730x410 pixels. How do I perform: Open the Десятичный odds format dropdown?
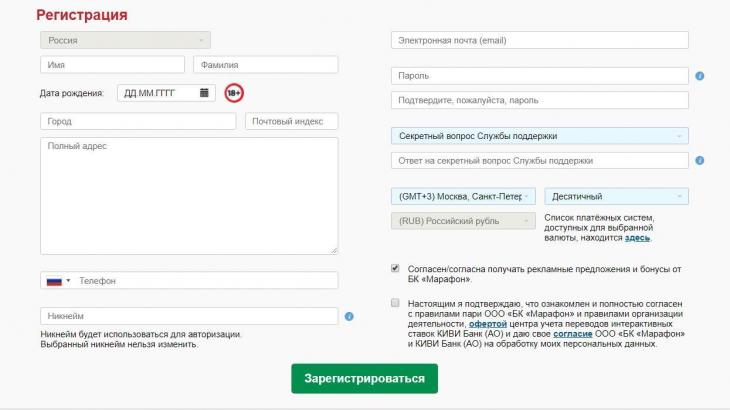[616, 196]
